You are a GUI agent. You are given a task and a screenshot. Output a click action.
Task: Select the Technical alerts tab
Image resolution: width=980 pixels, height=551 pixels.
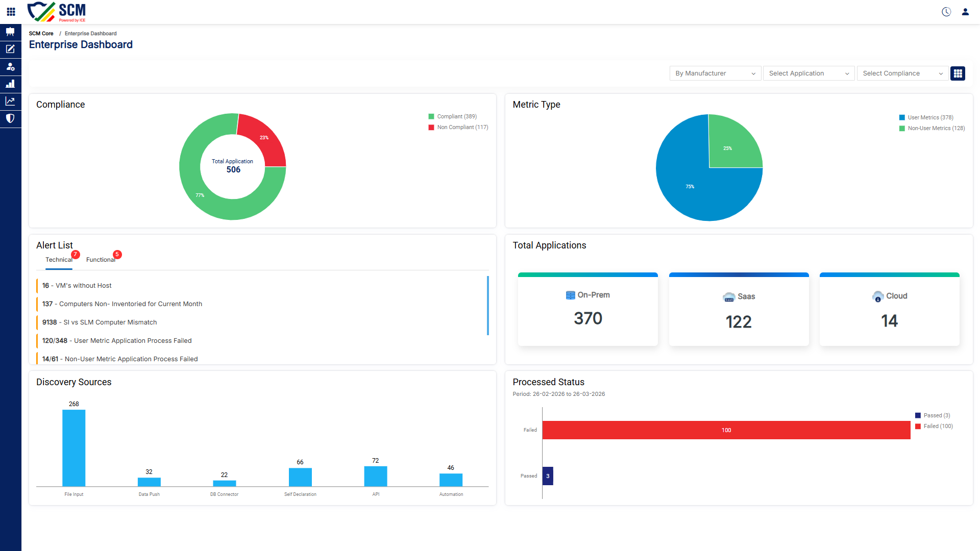coord(59,260)
